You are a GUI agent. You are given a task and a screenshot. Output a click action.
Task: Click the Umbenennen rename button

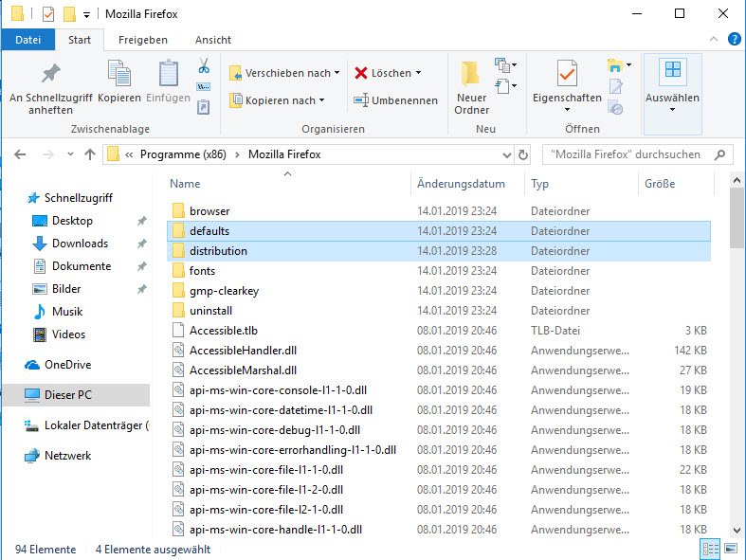click(396, 100)
